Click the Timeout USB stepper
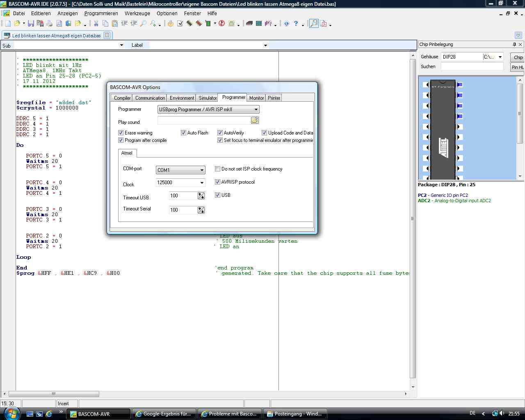The height and width of the screenshot is (420, 525). click(201, 196)
